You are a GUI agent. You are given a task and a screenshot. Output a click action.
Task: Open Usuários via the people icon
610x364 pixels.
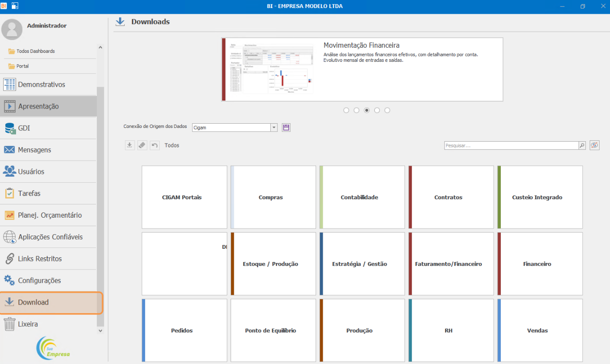pos(9,172)
